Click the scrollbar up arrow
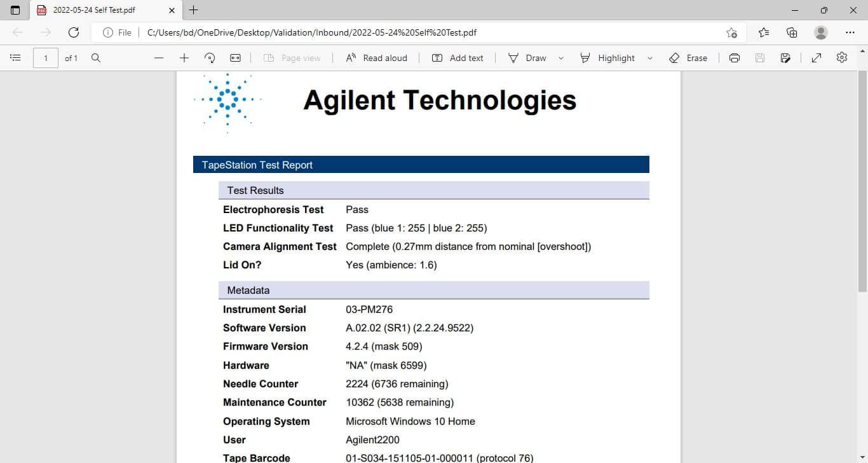Screen dimensions: 868x463 (x=863, y=50)
